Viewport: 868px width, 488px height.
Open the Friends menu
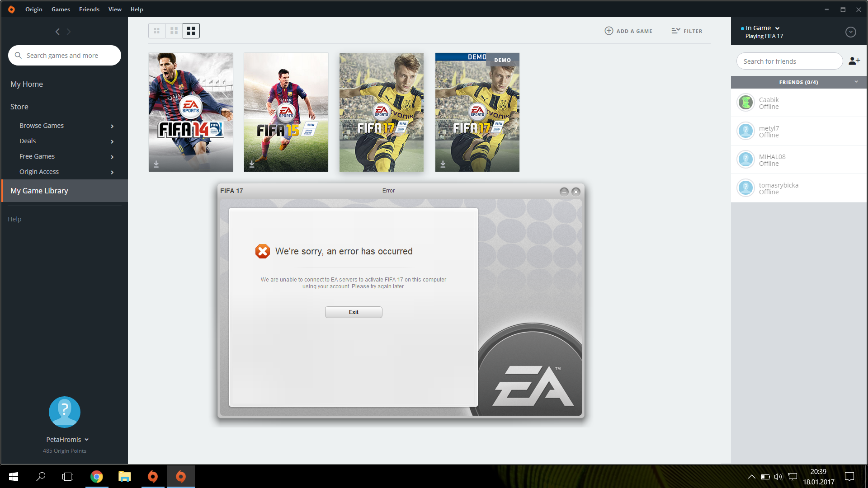tap(89, 9)
